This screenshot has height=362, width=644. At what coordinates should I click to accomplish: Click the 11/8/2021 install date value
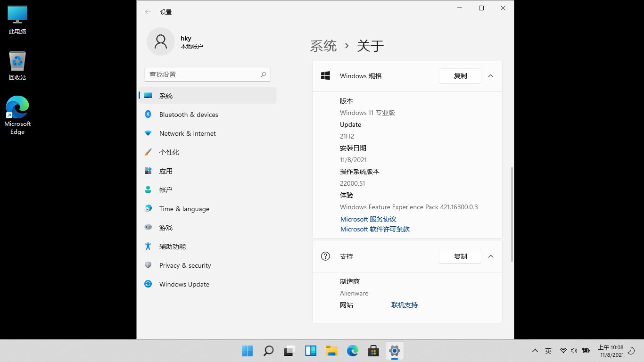tap(353, 160)
